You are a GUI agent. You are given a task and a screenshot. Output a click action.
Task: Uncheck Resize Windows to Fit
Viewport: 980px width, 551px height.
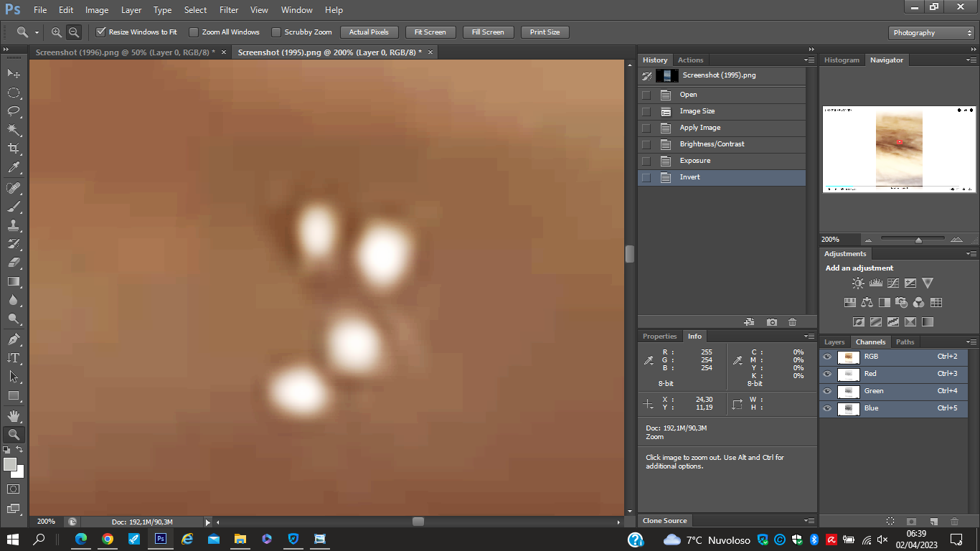101,32
